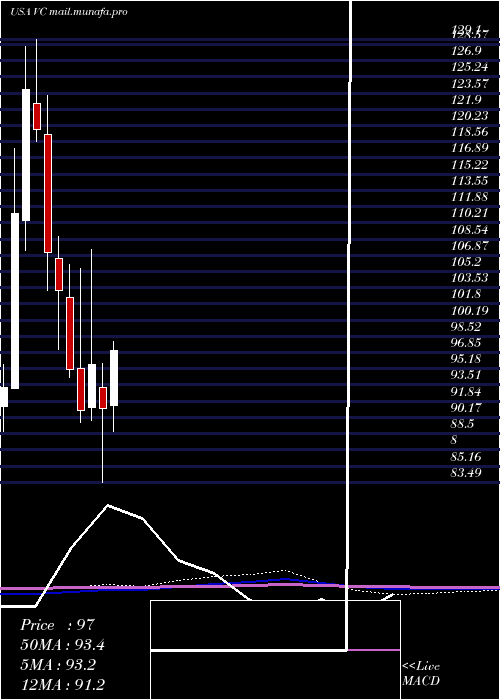Click the 90.17 price axis label
The image size is (500, 700).
(467, 407)
